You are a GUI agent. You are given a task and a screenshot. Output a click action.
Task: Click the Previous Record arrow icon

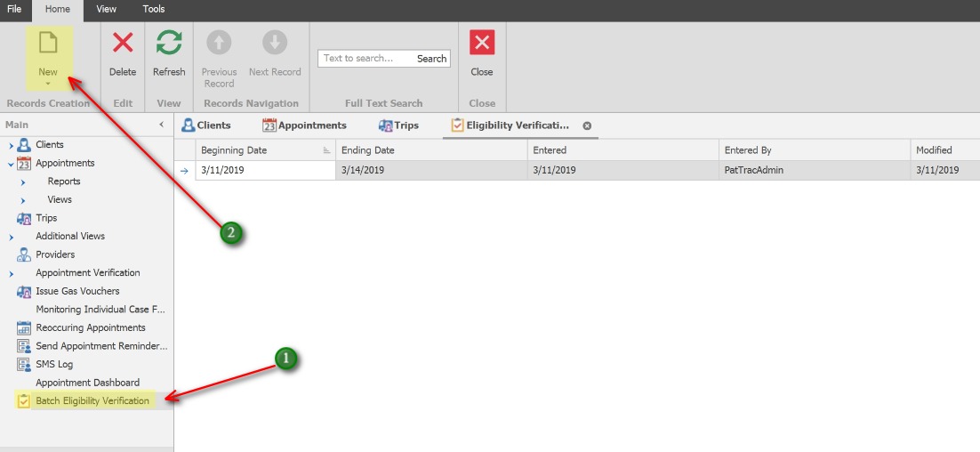(x=219, y=43)
